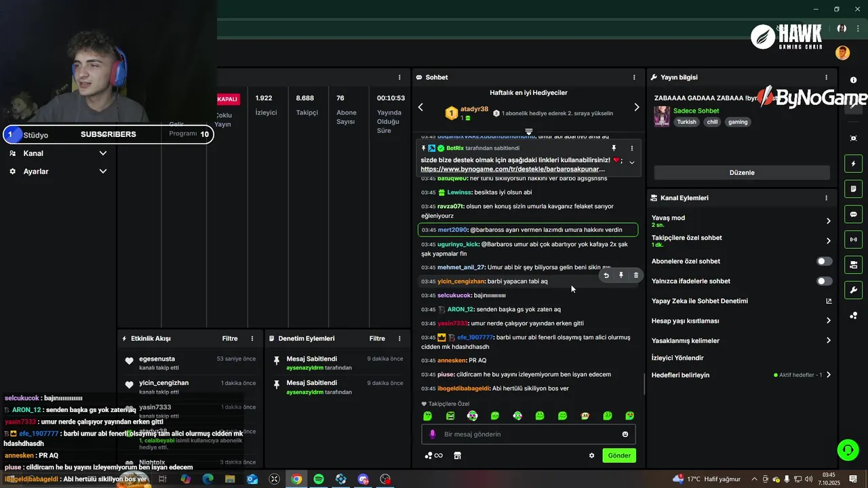Image resolution: width=868 pixels, height=488 pixels.
Task: Open the Etkinlik Akışı three-dot menu
Action: 252,338
